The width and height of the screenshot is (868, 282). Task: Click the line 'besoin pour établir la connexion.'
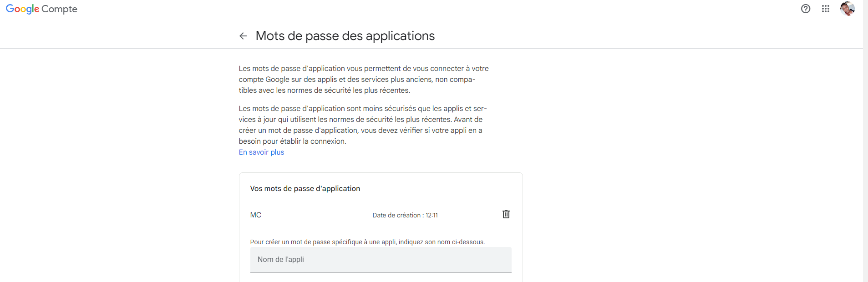click(292, 141)
